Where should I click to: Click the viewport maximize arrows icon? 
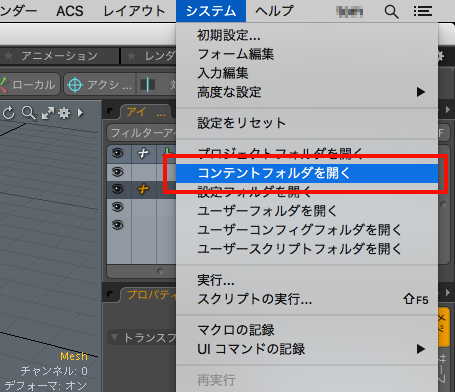pos(48,113)
